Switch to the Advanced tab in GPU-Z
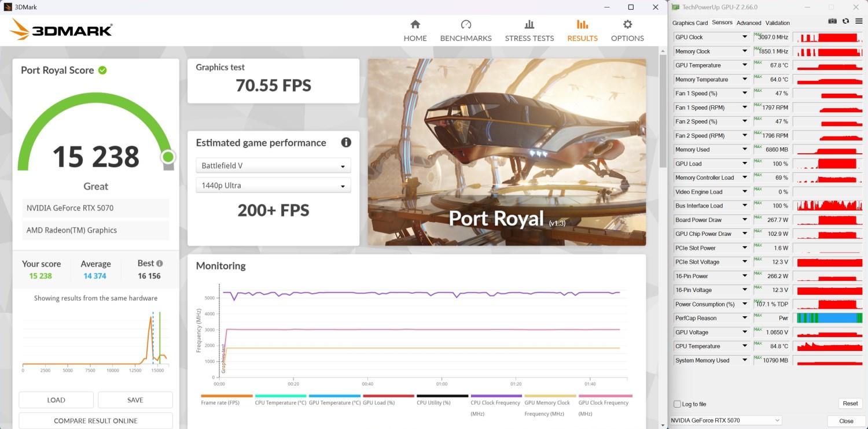Screen dimensions: 868x429 click(x=749, y=23)
